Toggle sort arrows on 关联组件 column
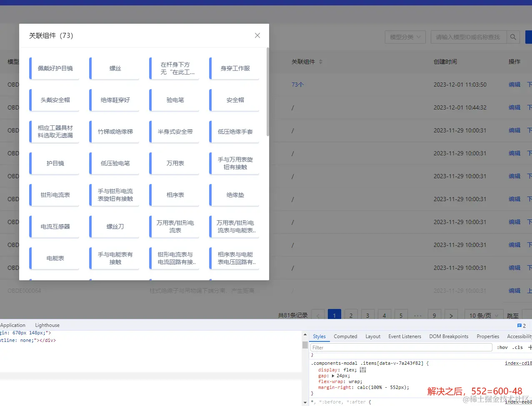The width and height of the screenshot is (532, 406). point(320,62)
